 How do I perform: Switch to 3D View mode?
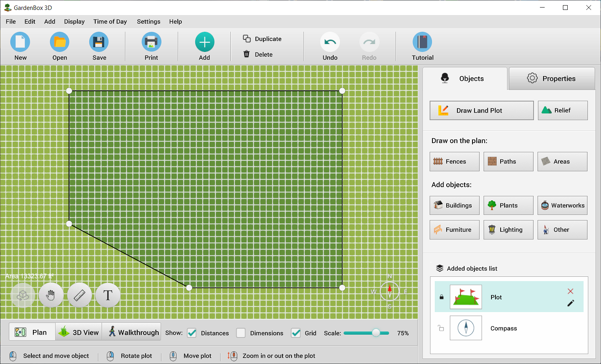point(79,332)
